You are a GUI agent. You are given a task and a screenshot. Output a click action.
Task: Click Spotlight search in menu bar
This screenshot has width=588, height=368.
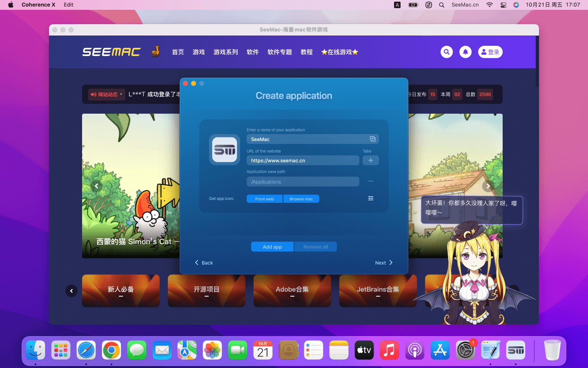[442, 5]
